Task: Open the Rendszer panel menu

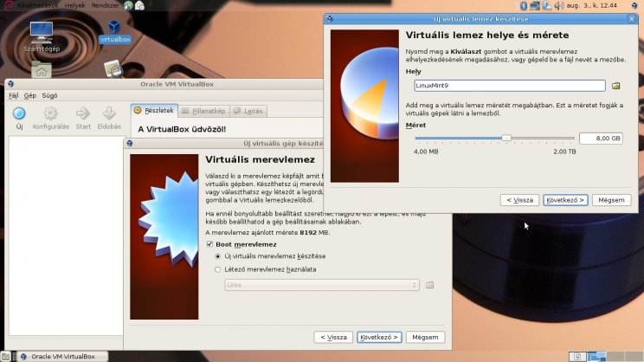Action: click(105, 5)
